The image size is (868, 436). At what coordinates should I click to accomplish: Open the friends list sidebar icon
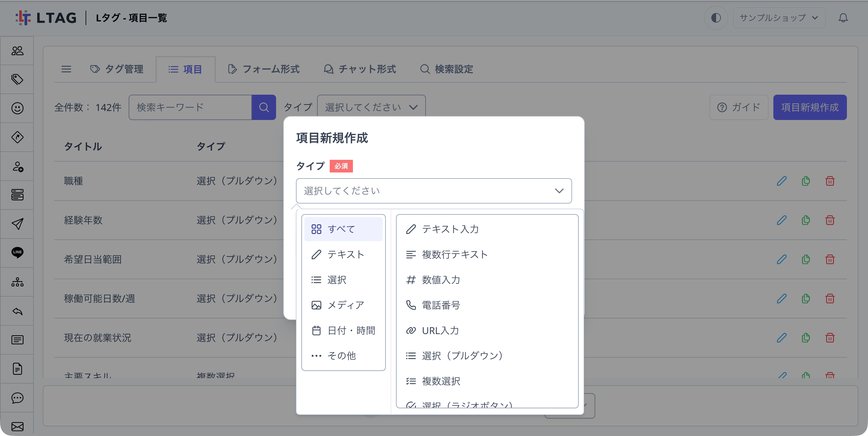click(x=17, y=51)
